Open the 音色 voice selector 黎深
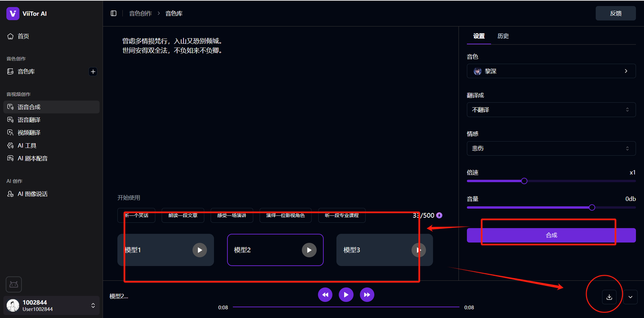 pyautogui.click(x=551, y=71)
